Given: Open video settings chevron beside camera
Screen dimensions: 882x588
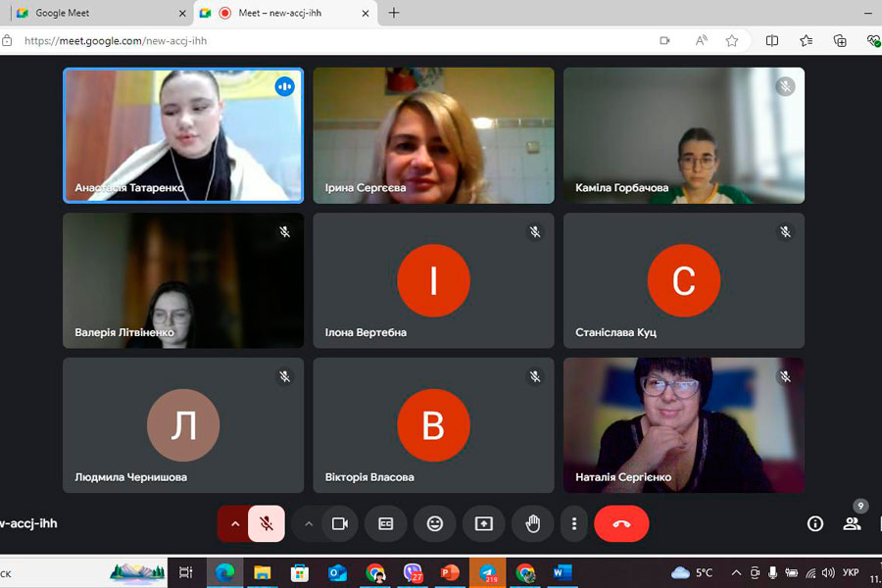Looking at the screenshot, I should [x=309, y=524].
